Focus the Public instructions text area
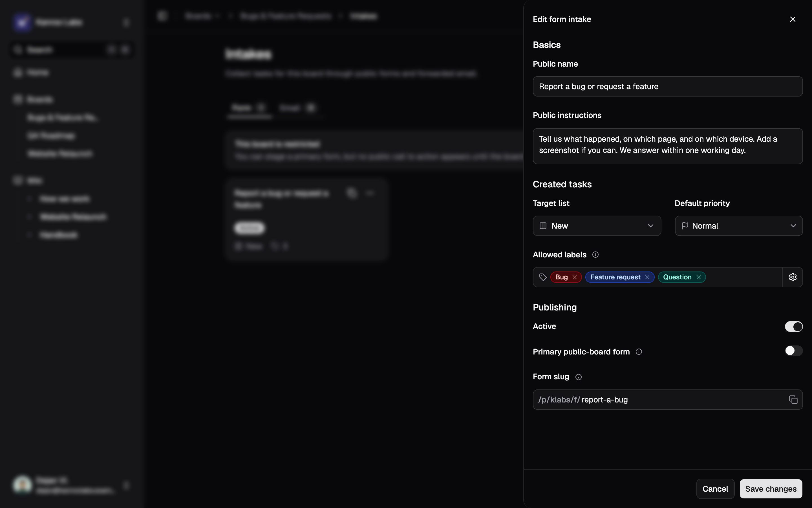The height and width of the screenshot is (508, 812). coord(668,146)
